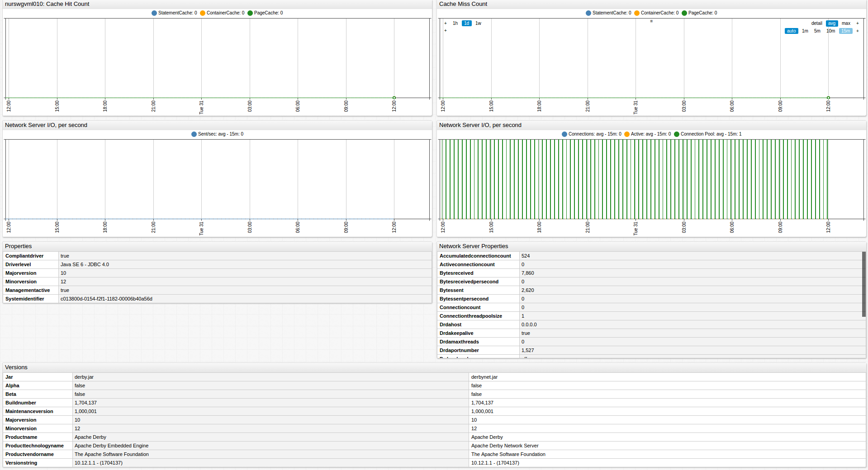The image size is (868, 470).
Task: Select the 1w time span
Action: click(x=478, y=23)
